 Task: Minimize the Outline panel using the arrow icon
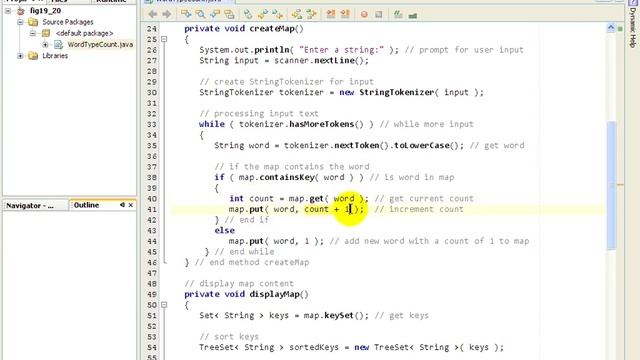(122, 205)
